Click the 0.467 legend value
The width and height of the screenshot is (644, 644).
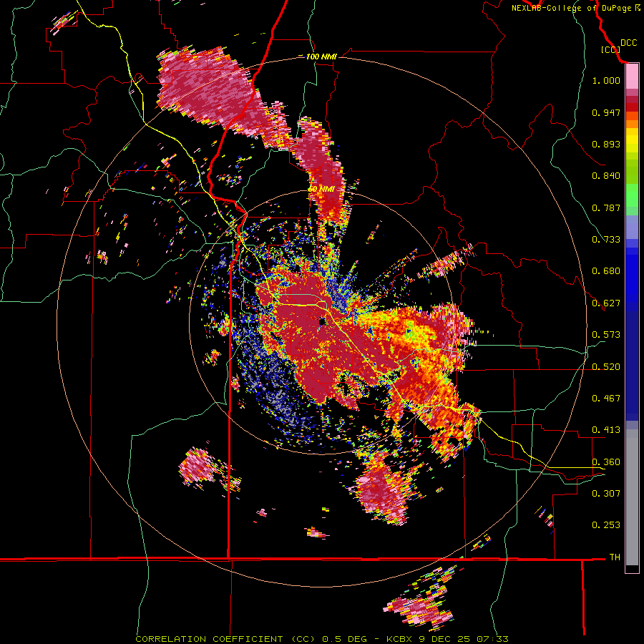[x=606, y=399]
